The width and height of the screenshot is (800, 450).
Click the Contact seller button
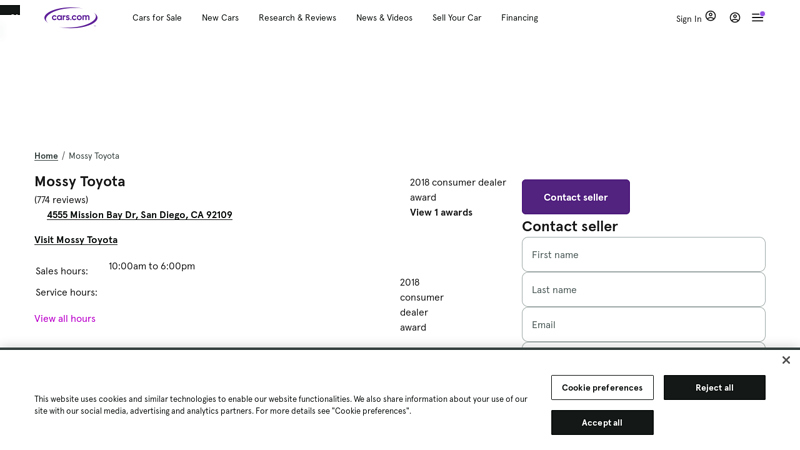[x=575, y=197]
